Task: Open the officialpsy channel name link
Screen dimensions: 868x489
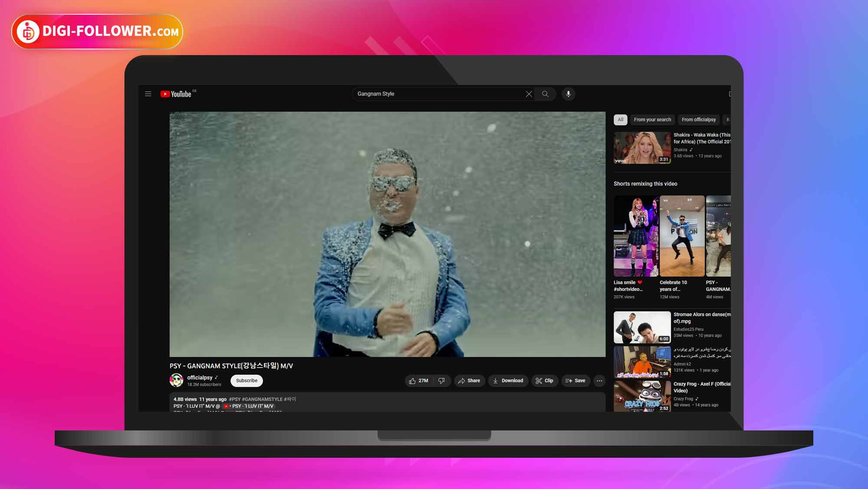Action: coord(200,377)
